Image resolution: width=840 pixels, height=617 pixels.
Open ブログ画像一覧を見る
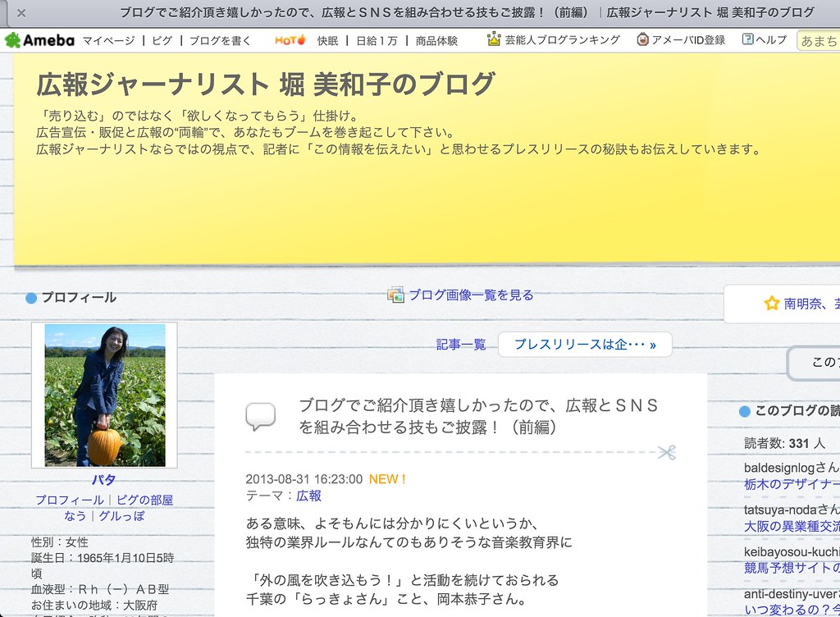471,295
